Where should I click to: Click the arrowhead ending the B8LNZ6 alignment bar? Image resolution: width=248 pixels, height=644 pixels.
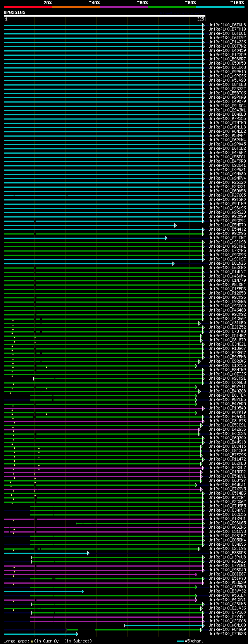point(174,264)
